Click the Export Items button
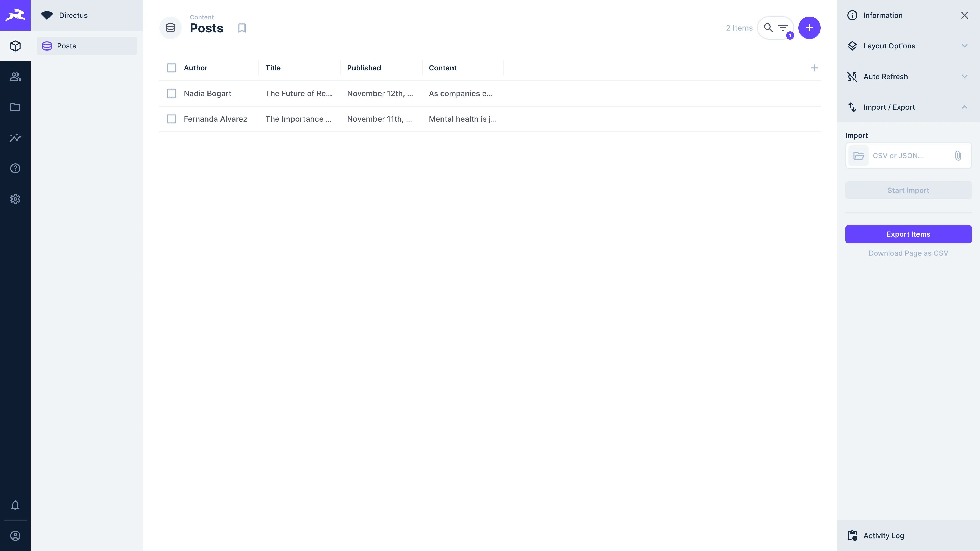The height and width of the screenshot is (551, 980). tap(908, 234)
